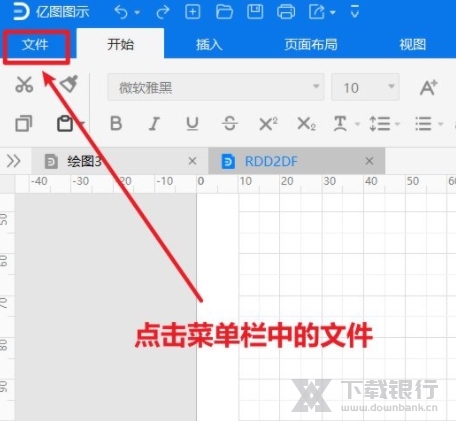This screenshot has height=421, width=456.
Task: Print using the printer icon
Action: point(286,12)
